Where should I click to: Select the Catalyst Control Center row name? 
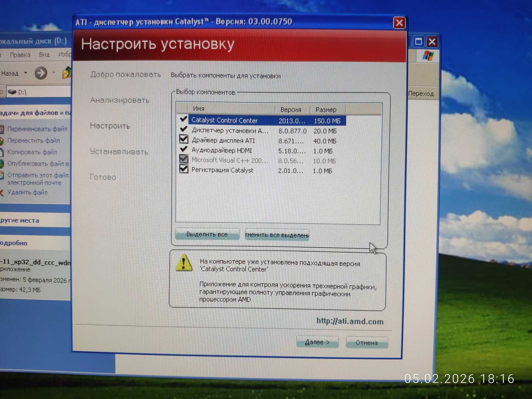224,120
